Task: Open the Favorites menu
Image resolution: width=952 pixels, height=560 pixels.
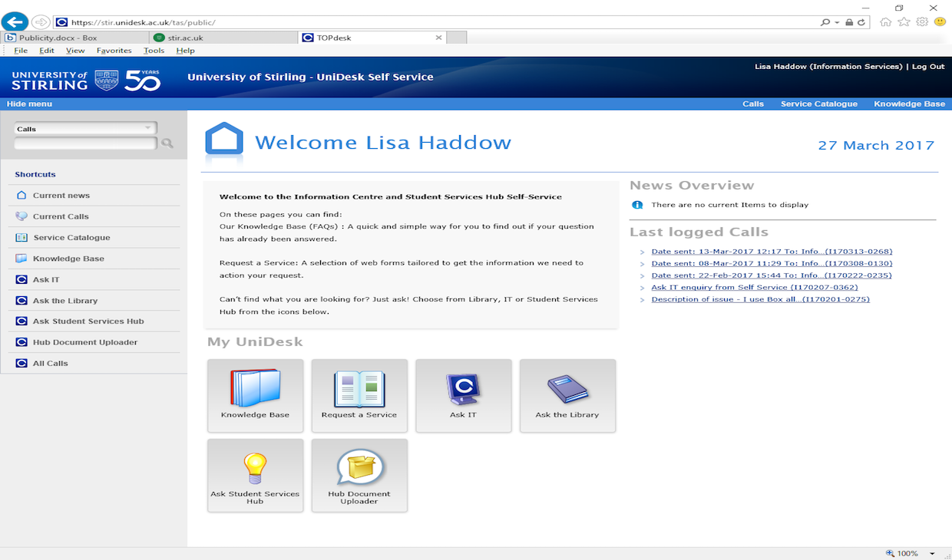Action: (114, 51)
